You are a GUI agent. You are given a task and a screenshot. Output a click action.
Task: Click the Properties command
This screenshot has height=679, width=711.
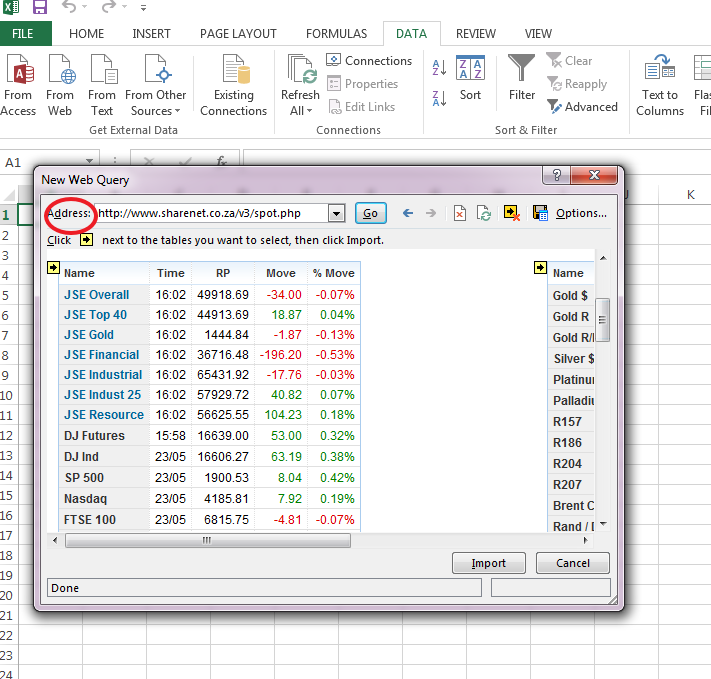click(x=362, y=83)
